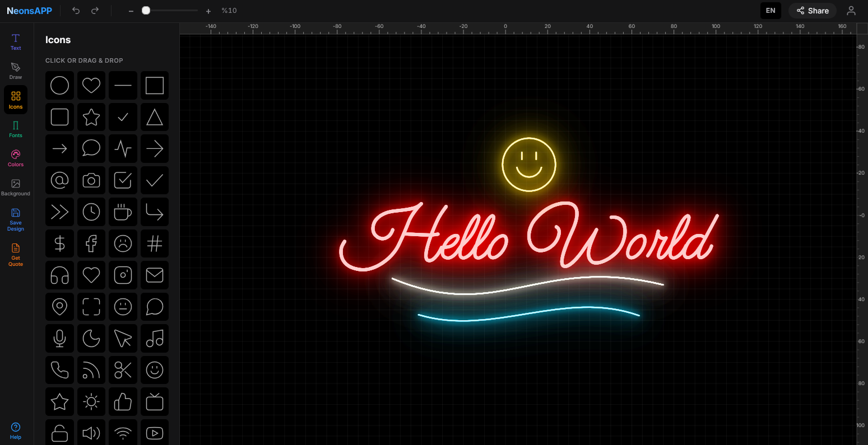Open the Background settings
The height and width of the screenshot is (445, 868).
[x=15, y=186]
